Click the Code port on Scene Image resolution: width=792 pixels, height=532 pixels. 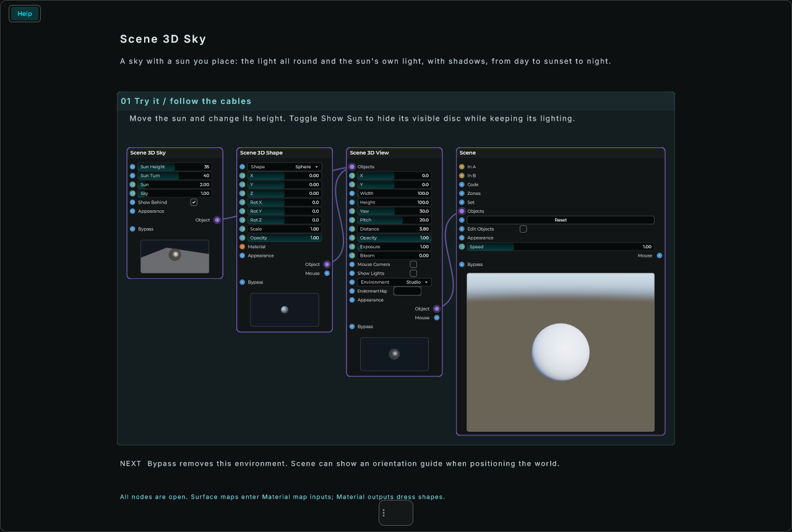tap(462, 184)
